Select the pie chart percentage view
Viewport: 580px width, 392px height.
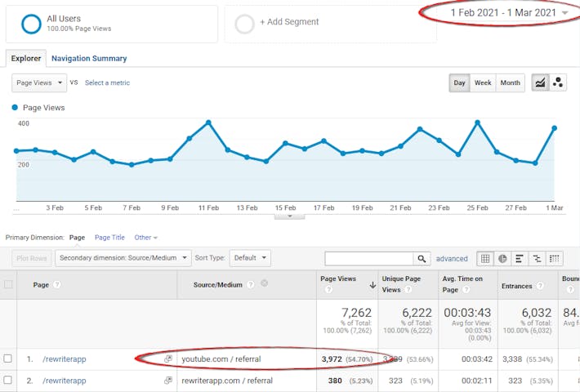pyautogui.click(x=502, y=258)
